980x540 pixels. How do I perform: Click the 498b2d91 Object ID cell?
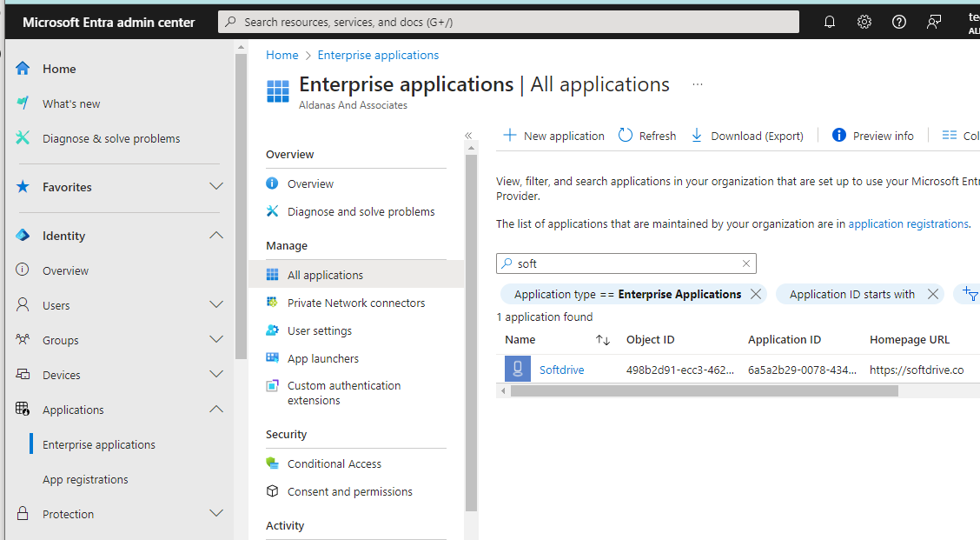(680, 370)
